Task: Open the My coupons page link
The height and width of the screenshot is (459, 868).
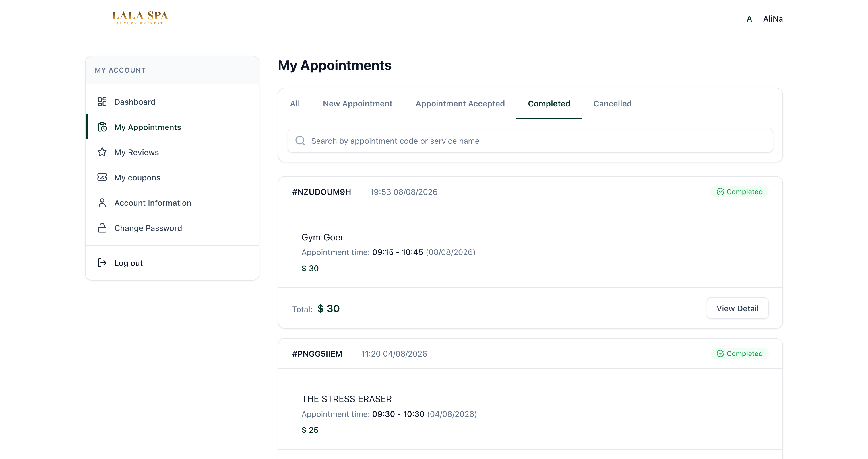Action: [137, 178]
